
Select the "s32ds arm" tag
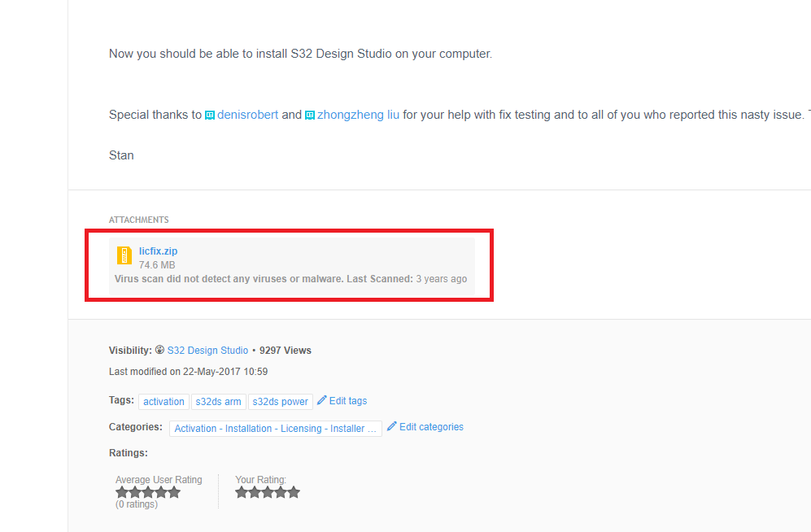218,402
